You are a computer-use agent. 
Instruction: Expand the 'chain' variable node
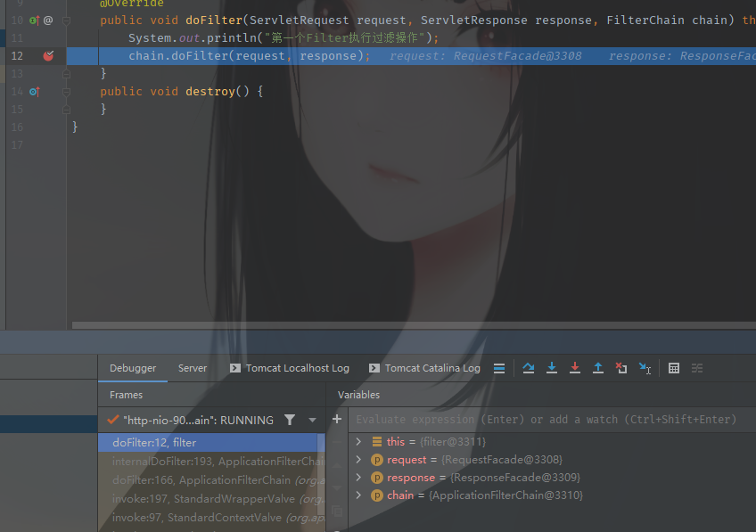click(358, 495)
